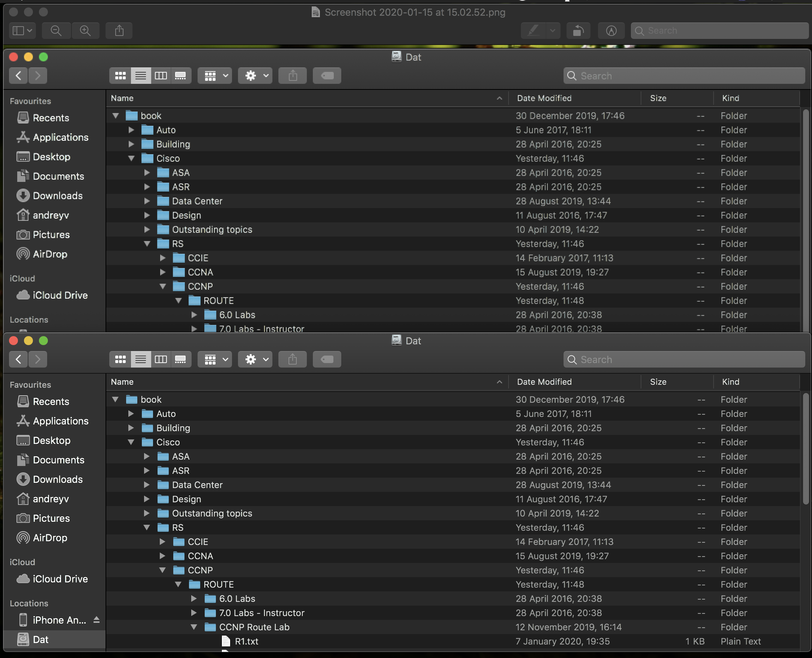Switch upper Finder window to gallery view
Screen dimensions: 812x658
pyautogui.click(x=180, y=76)
